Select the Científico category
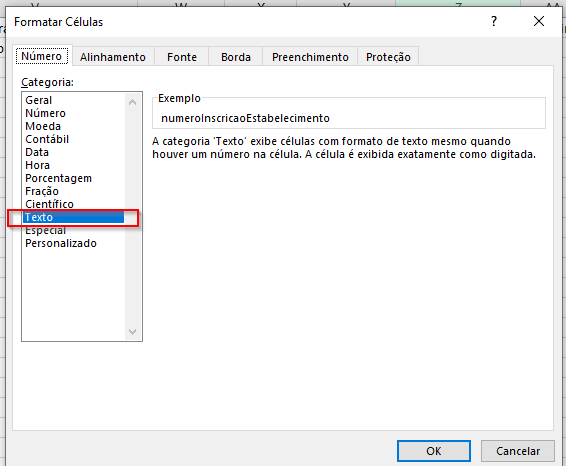The image size is (566, 466). 49,204
